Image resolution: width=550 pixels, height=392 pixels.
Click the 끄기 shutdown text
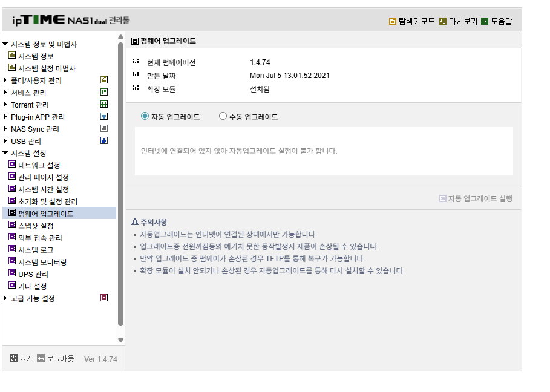(25, 358)
